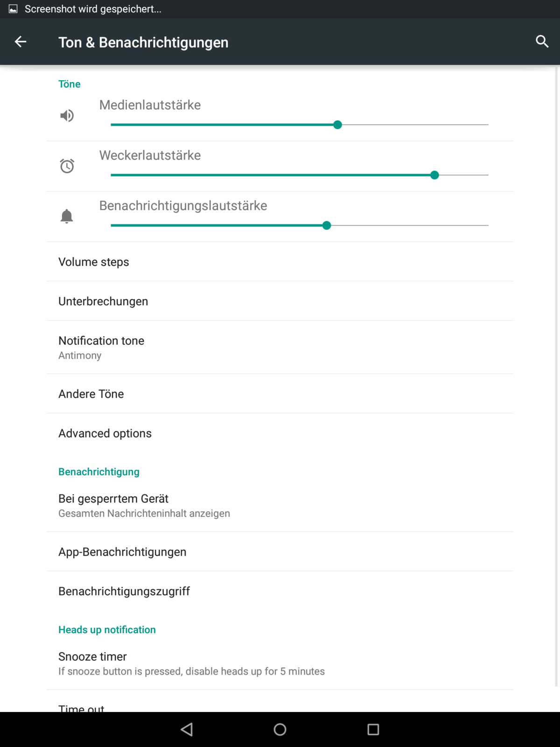The height and width of the screenshot is (747, 560).
Task: Tap the back arrow in header
Action: pos(21,42)
